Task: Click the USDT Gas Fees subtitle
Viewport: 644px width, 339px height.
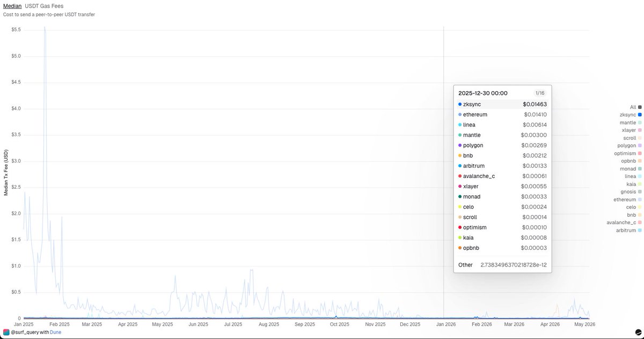Action: click(x=44, y=5)
